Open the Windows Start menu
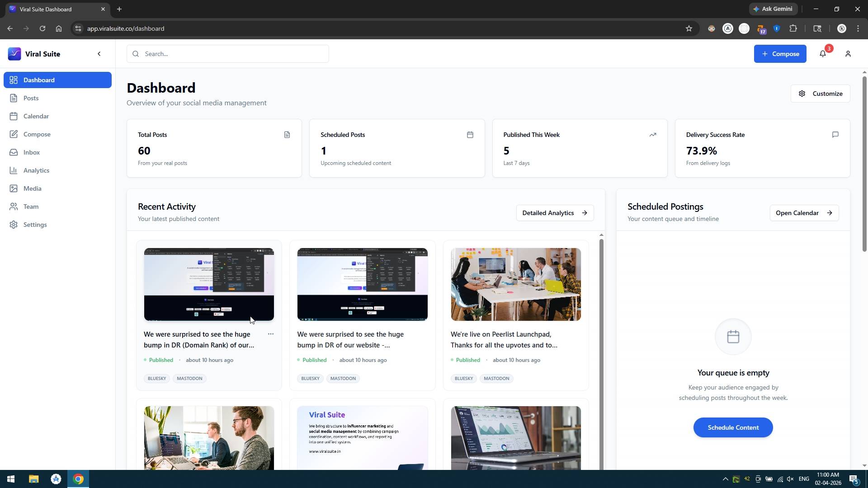 click(11, 479)
